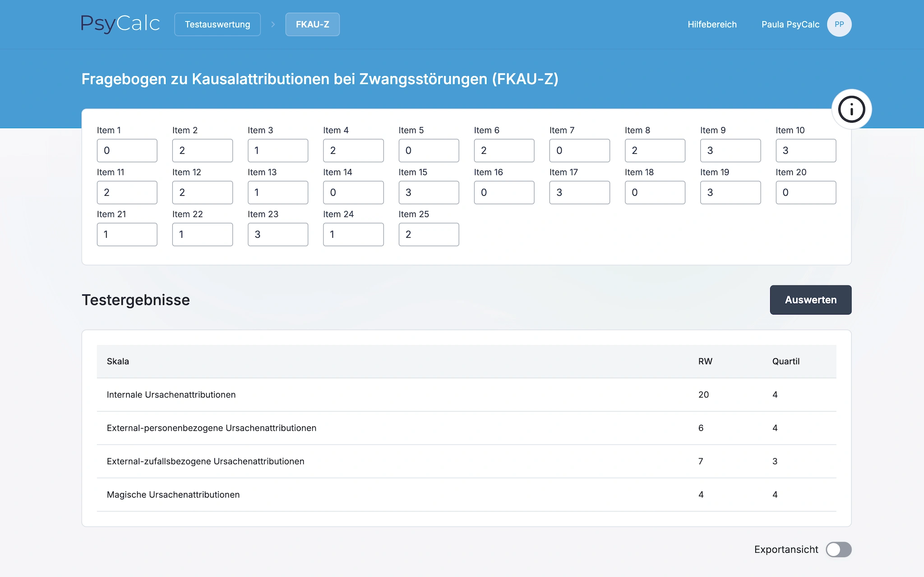Focus the Item 14 input field
The height and width of the screenshot is (577, 924).
[353, 193]
